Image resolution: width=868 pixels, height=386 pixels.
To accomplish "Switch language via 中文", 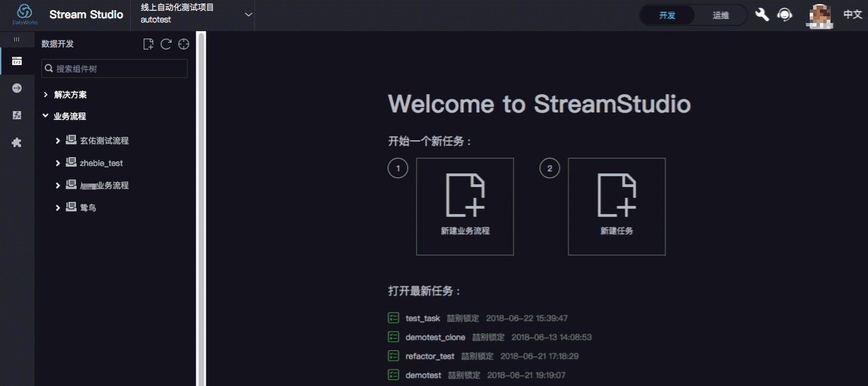I will [852, 15].
